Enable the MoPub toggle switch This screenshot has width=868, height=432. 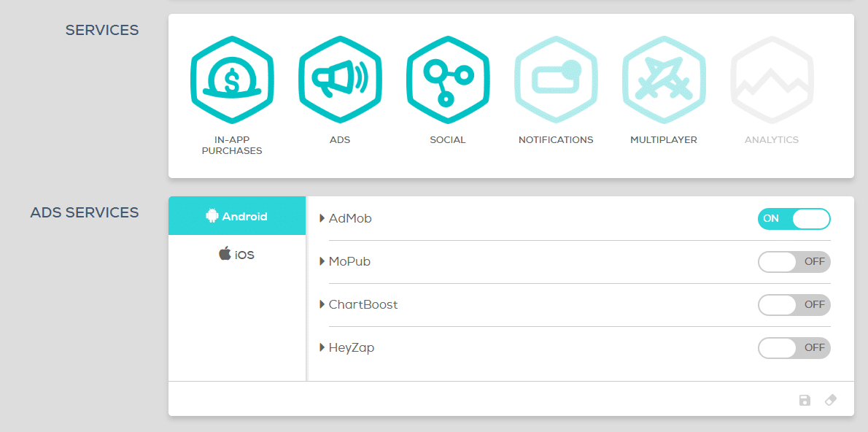point(794,262)
